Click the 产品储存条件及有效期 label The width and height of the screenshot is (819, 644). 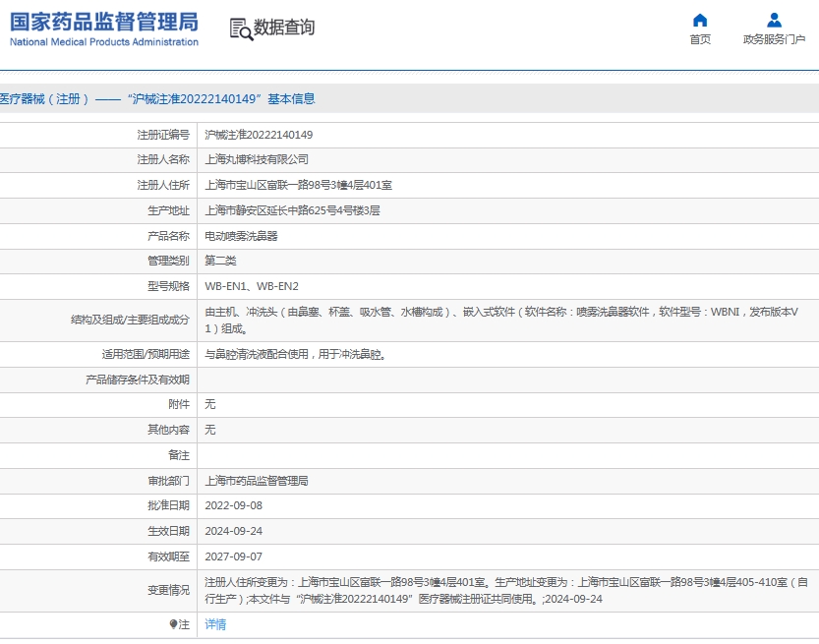tap(138, 380)
